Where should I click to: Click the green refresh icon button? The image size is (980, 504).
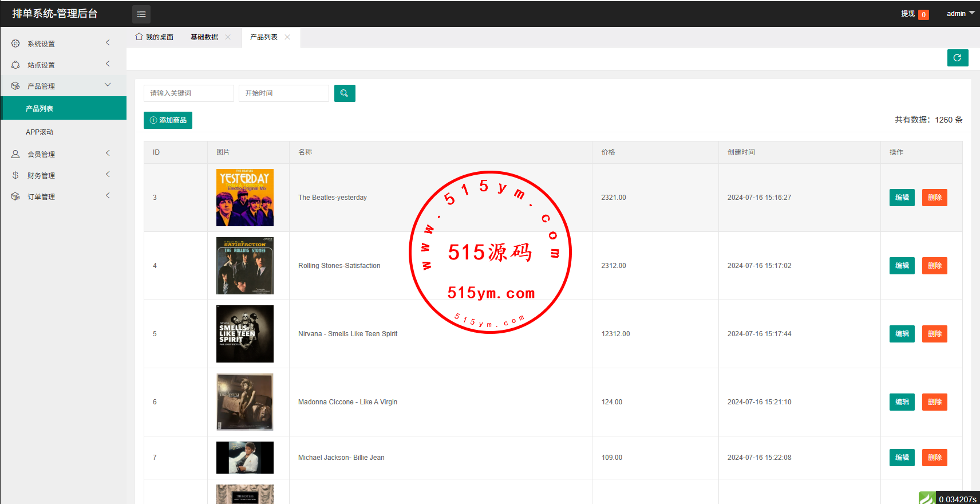tap(957, 58)
